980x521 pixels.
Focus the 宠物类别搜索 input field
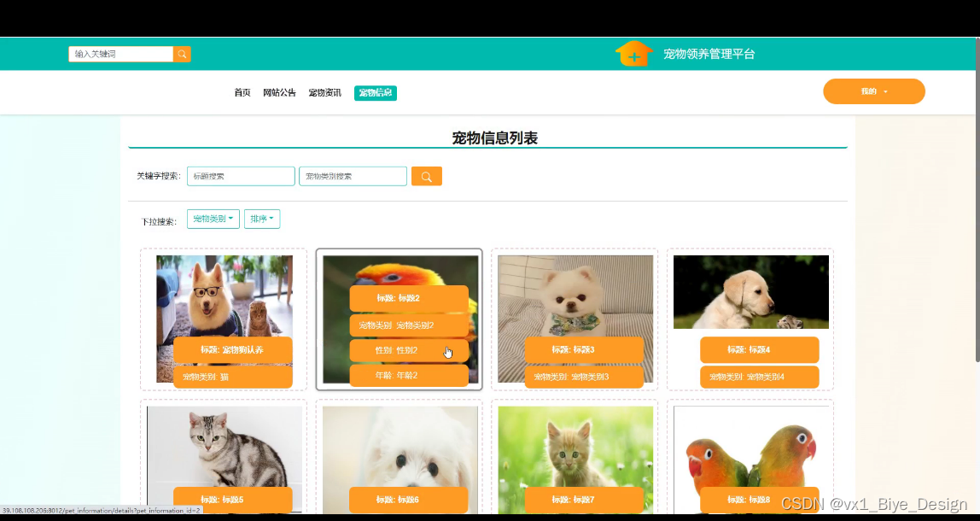[x=353, y=177]
